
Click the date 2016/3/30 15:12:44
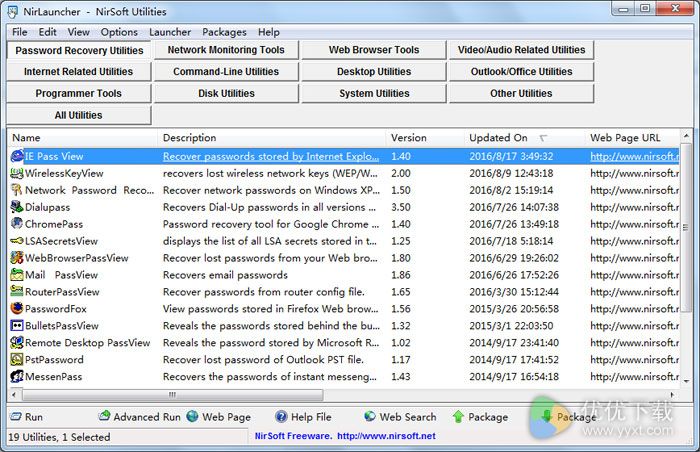514,292
